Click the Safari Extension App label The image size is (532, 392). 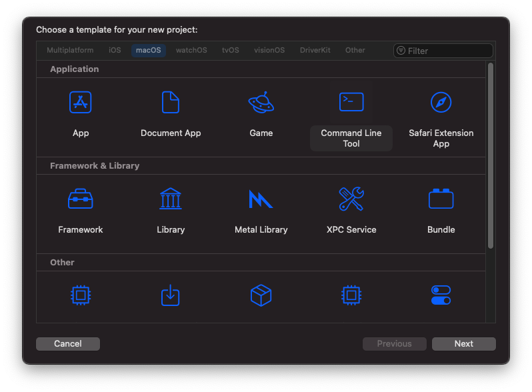click(441, 138)
